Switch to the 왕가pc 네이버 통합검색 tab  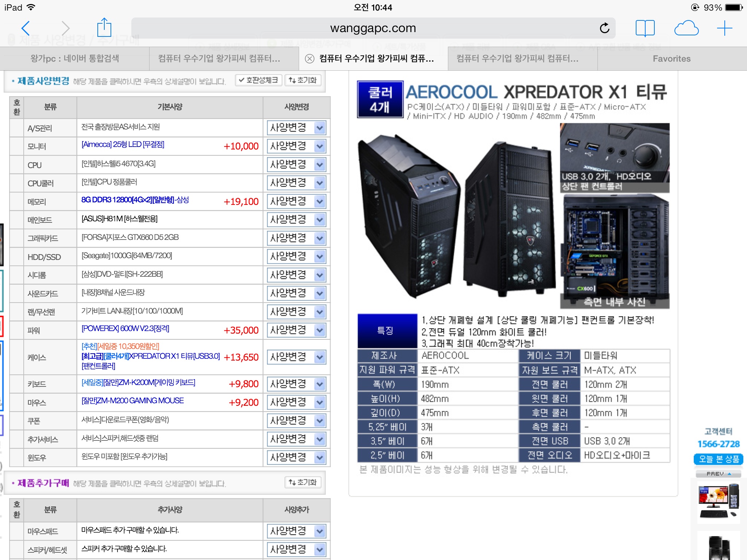coord(75,59)
